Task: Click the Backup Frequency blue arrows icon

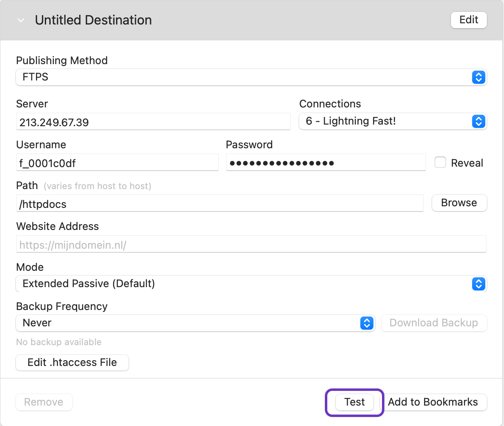Action: pyautogui.click(x=367, y=323)
